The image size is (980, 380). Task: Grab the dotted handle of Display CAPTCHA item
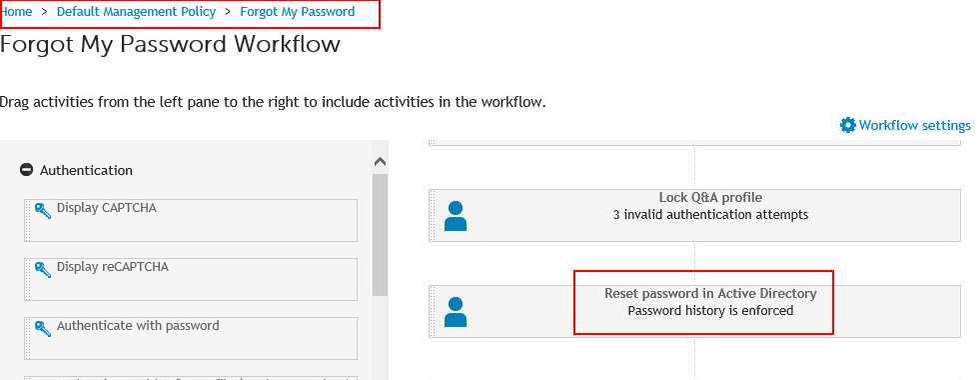coord(27,220)
